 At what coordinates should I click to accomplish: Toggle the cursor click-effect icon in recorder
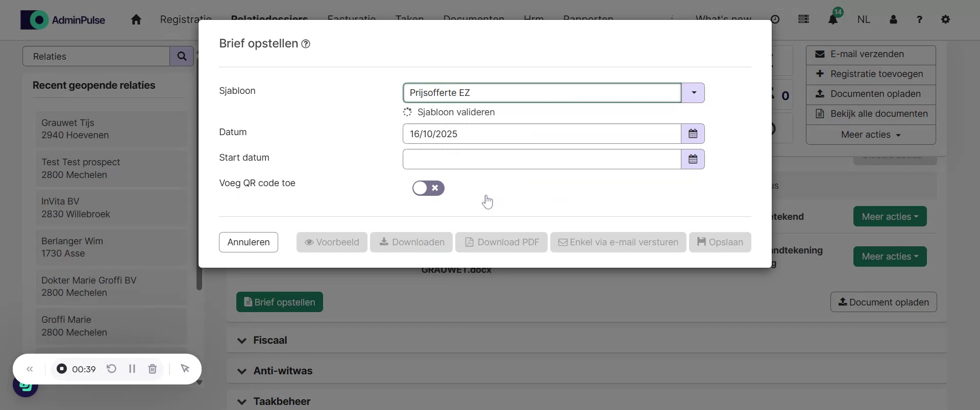(185, 369)
